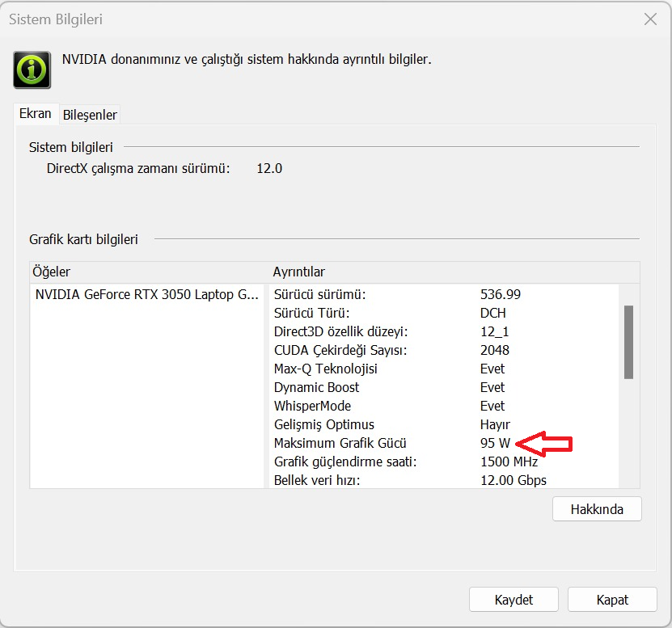Select the Dynamic Boost row label
Image resolution: width=672 pixels, height=628 pixels.
316,387
